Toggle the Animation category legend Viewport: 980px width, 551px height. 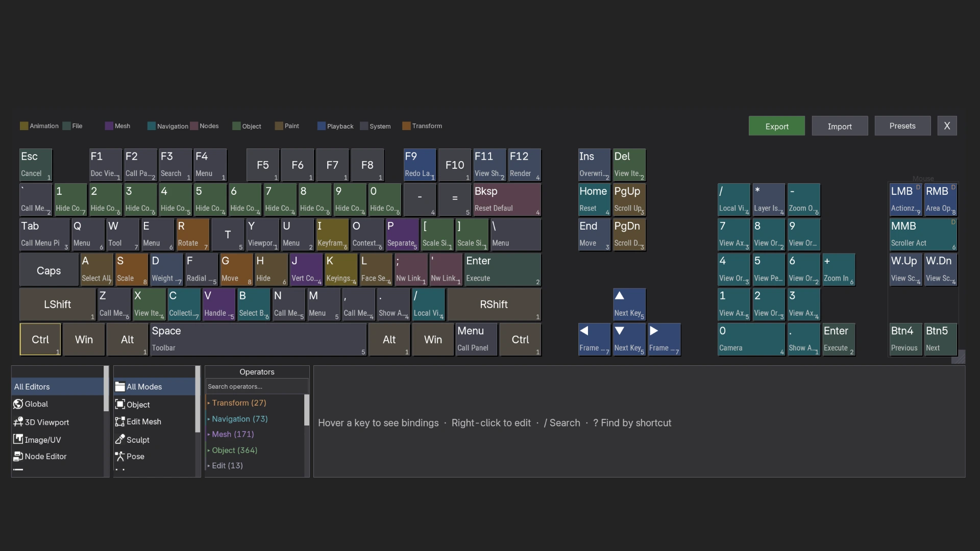39,126
